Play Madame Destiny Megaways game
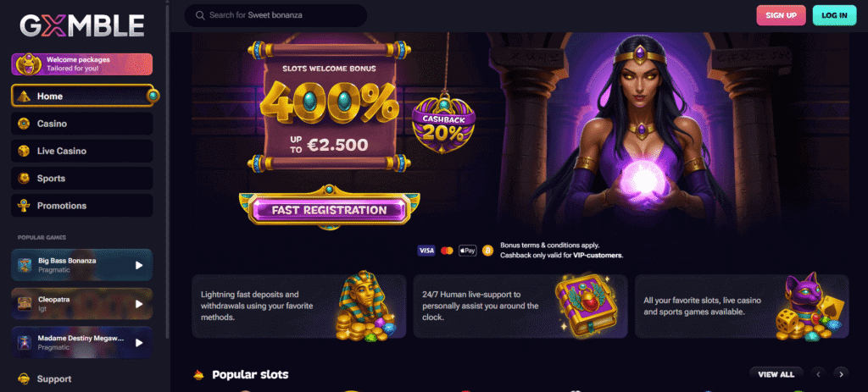Screen dimensions: 868x392 (x=139, y=342)
